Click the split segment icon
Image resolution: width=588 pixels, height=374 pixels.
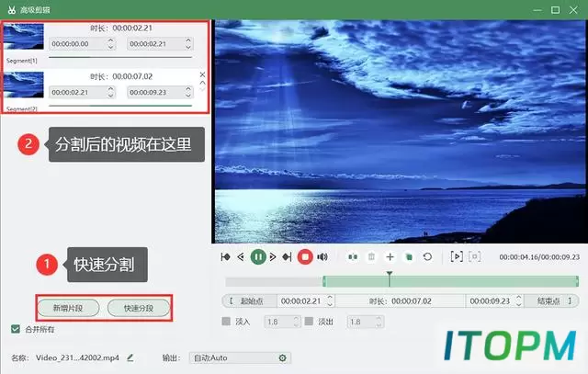(x=353, y=257)
